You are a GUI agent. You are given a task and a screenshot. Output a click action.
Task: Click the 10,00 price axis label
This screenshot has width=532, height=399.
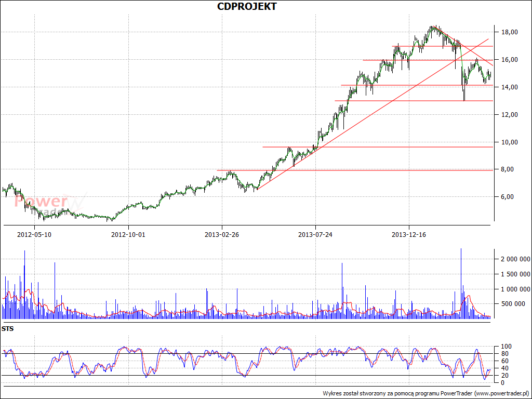[x=510, y=142]
